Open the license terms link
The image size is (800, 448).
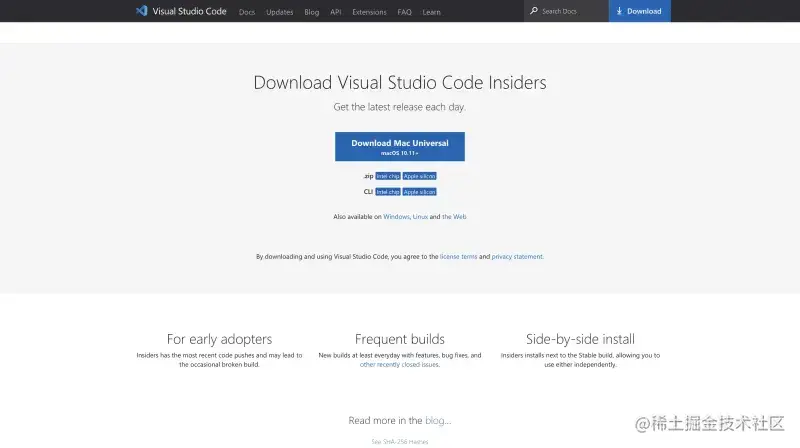tap(458, 257)
